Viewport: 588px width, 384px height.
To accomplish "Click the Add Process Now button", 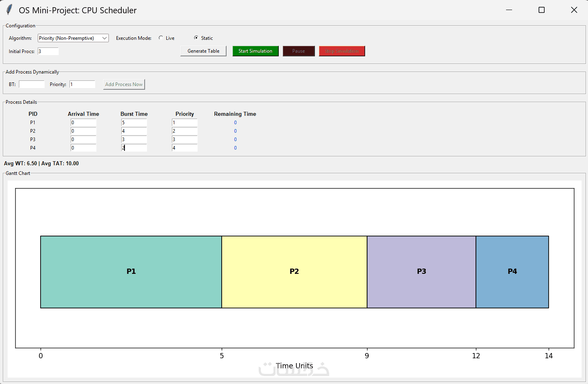I will 124,84.
